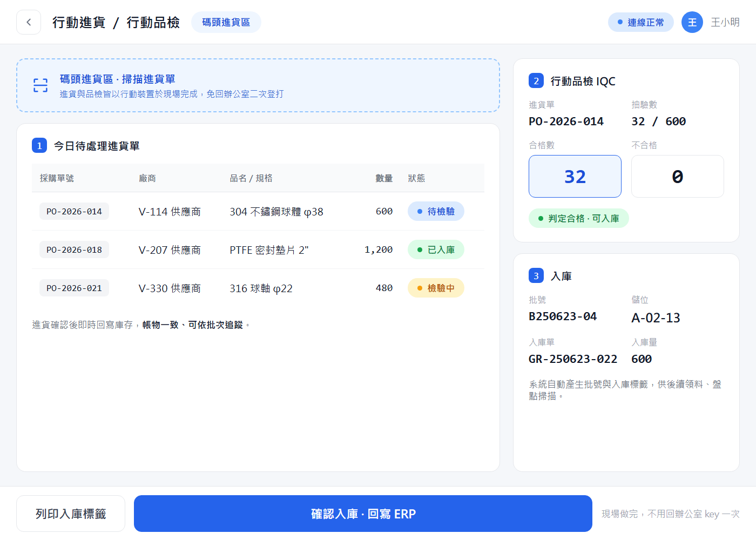The height and width of the screenshot is (540, 756).
Task: Click the quantity 1,200 cell
Action: 379,249
